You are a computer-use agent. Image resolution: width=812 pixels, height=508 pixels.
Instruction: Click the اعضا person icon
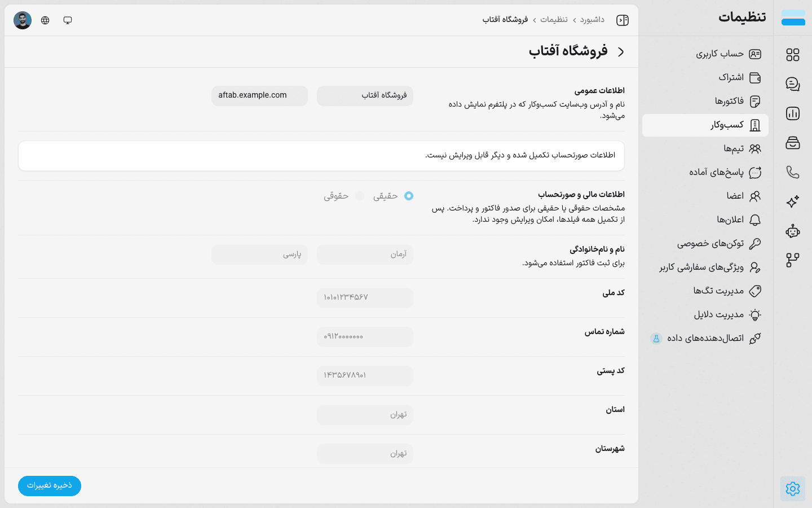point(755,196)
